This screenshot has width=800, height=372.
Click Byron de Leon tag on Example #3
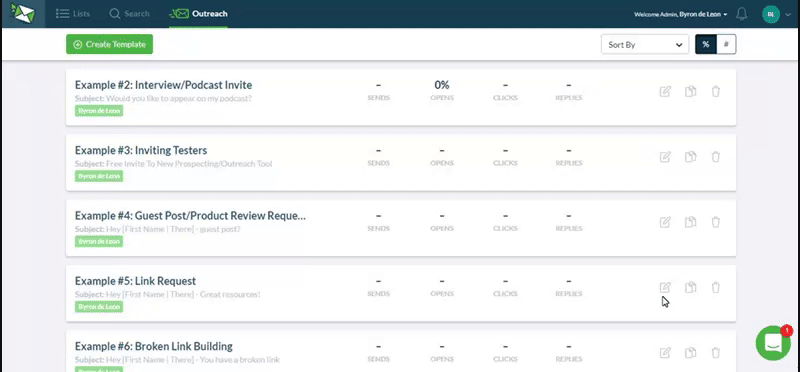(x=99, y=176)
